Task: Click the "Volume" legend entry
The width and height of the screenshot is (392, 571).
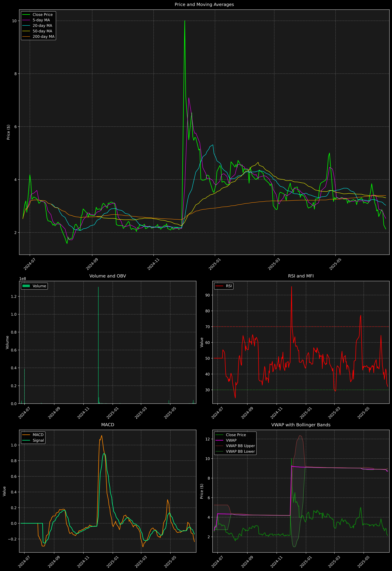Action: [34, 286]
